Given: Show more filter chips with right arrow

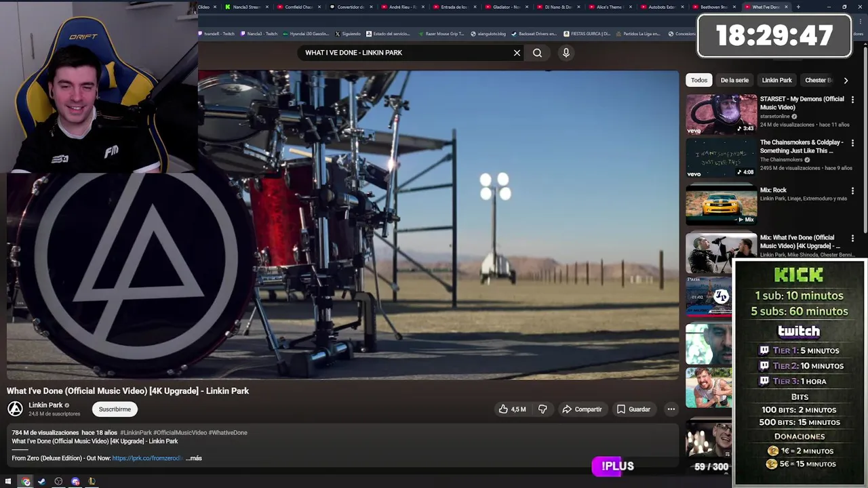Looking at the screenshot, I should click(x=846, y=80).
